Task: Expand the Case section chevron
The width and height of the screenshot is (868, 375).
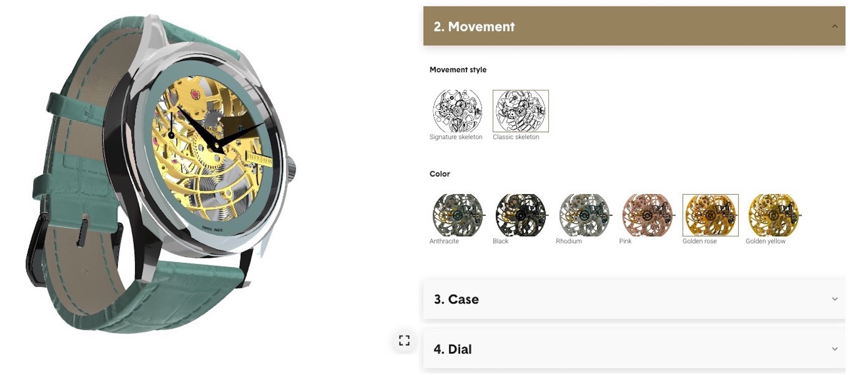Action: tap(835, 299)
